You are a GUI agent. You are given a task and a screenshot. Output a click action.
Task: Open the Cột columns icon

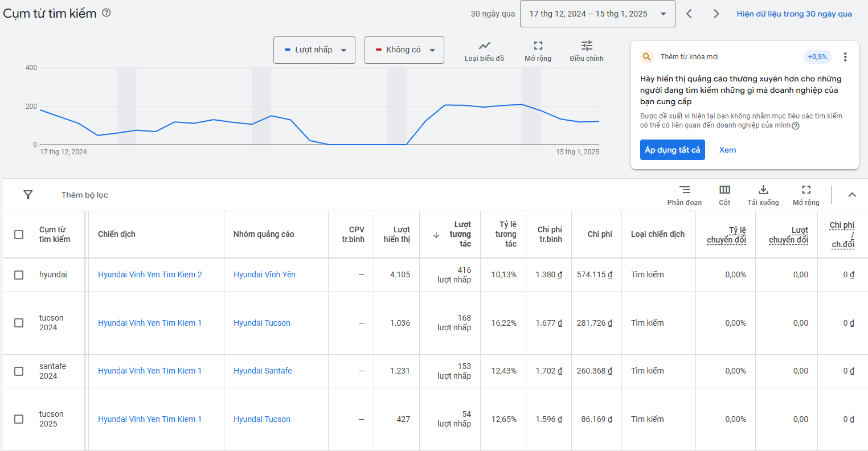(x=724, y=190)
